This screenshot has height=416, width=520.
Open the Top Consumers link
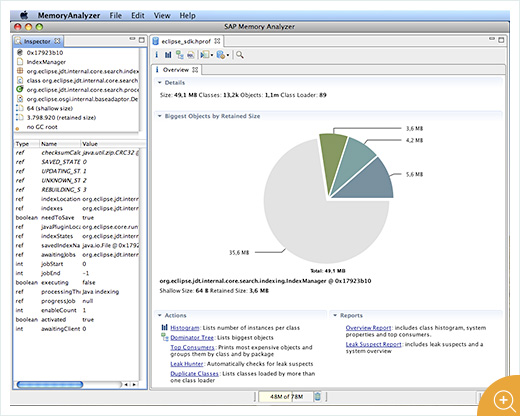point(192,347)
